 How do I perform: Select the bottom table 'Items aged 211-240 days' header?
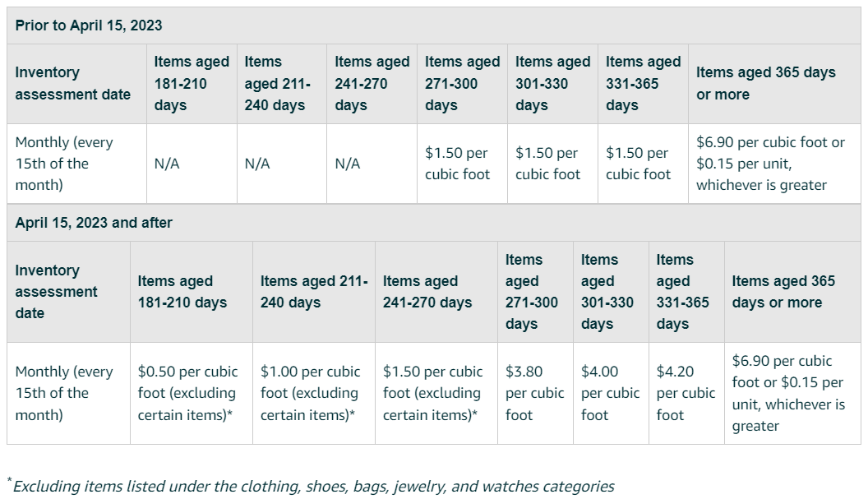pyautogui.click(x=314, y=292)
